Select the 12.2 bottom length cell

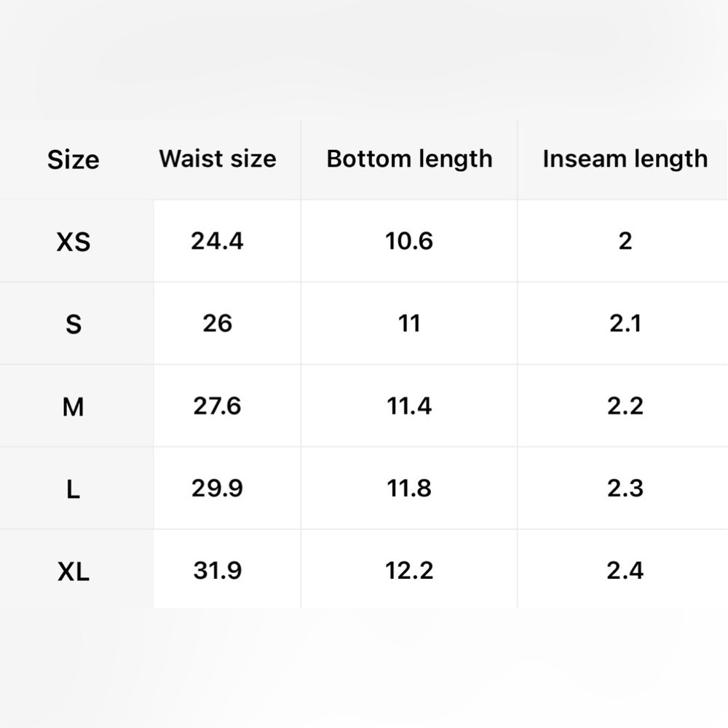[x=409, y=570]
